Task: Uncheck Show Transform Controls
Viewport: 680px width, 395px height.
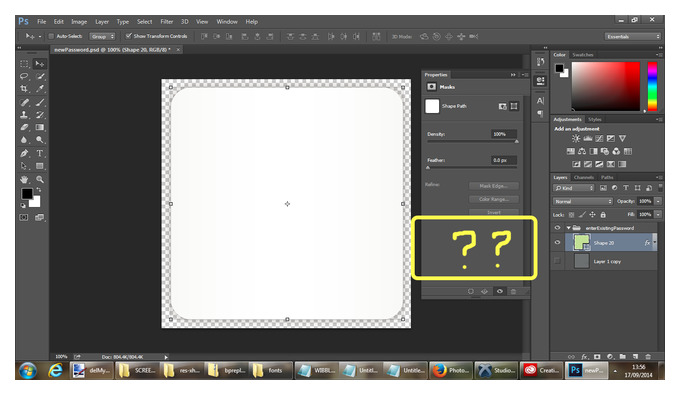Action: 128,36
